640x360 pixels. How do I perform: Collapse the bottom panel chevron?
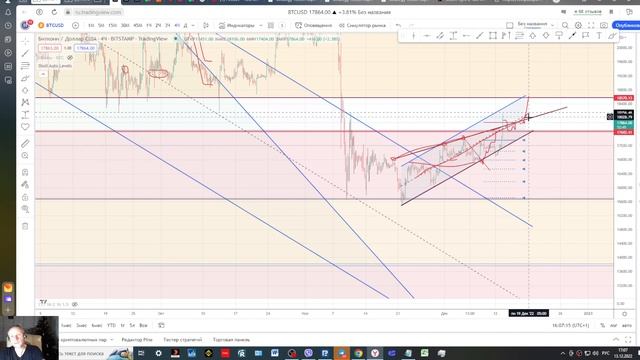point(616,340)
